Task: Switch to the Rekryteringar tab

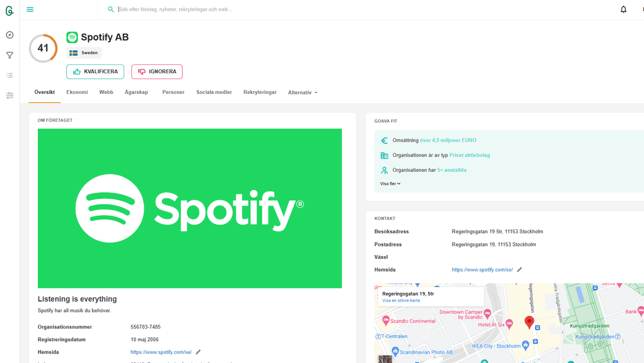Action: pos(260,93)
